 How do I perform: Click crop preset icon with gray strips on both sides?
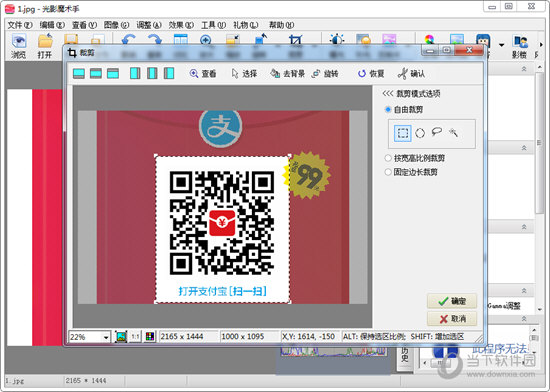point(152,73)
